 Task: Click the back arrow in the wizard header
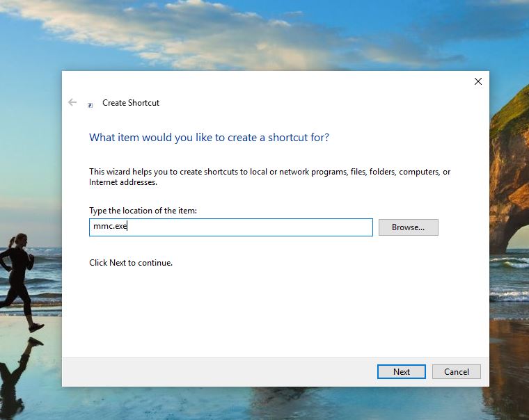coord(72,102)
